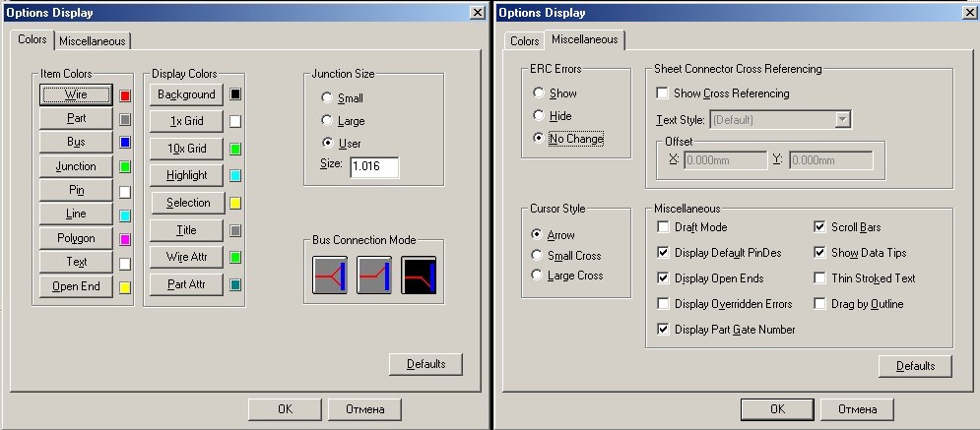Open the Miscellaneous tab in left window
The width and height of the screenshot is (980, 430).
[93, 41]
